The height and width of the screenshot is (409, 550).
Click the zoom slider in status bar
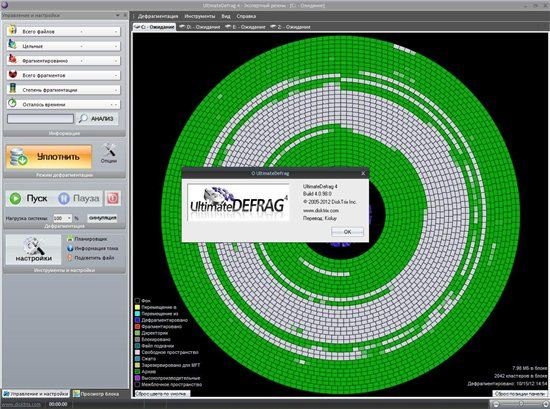[520, 404]
